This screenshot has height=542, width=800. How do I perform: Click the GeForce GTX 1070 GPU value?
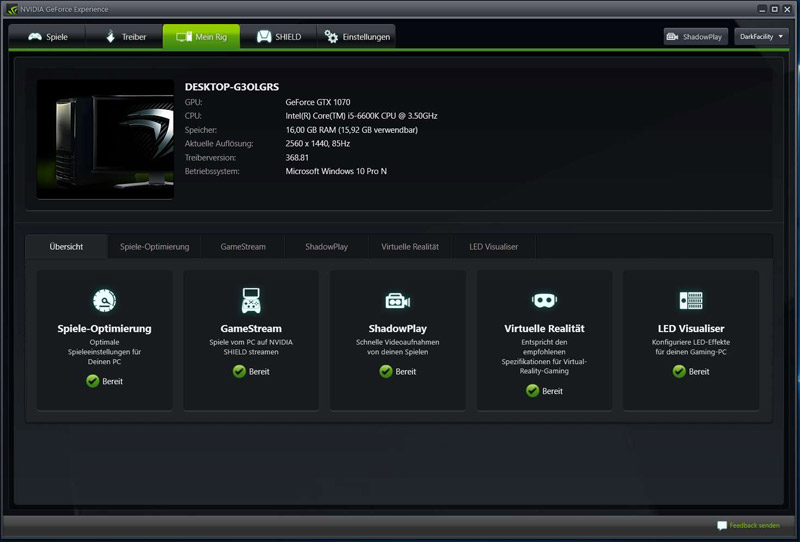point(318,102)
